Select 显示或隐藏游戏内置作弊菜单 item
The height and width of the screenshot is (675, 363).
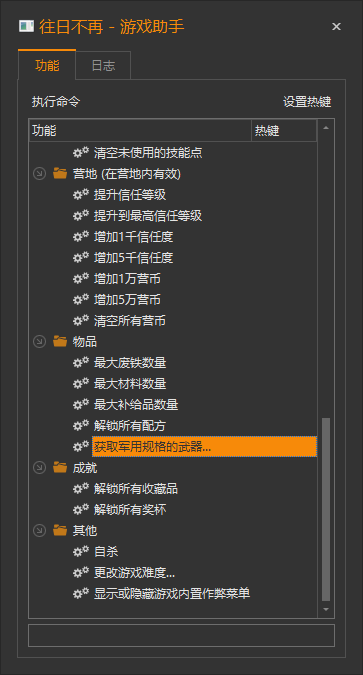(x=172, y=594)
